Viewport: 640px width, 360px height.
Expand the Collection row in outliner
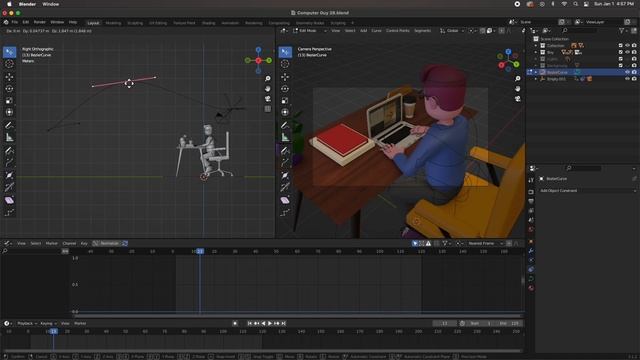(x=536, y=46)
